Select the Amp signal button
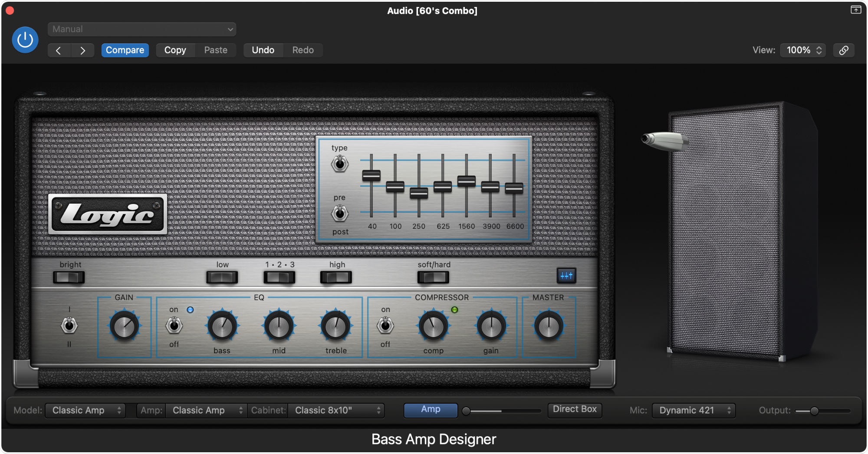Screen dimensions: 868x454 (431, 410)
